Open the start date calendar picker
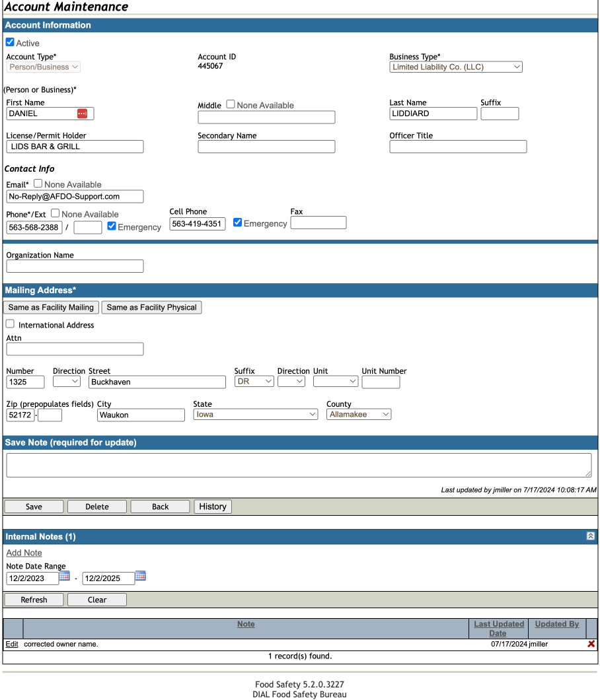600x700 pixels. click(64, 576)
